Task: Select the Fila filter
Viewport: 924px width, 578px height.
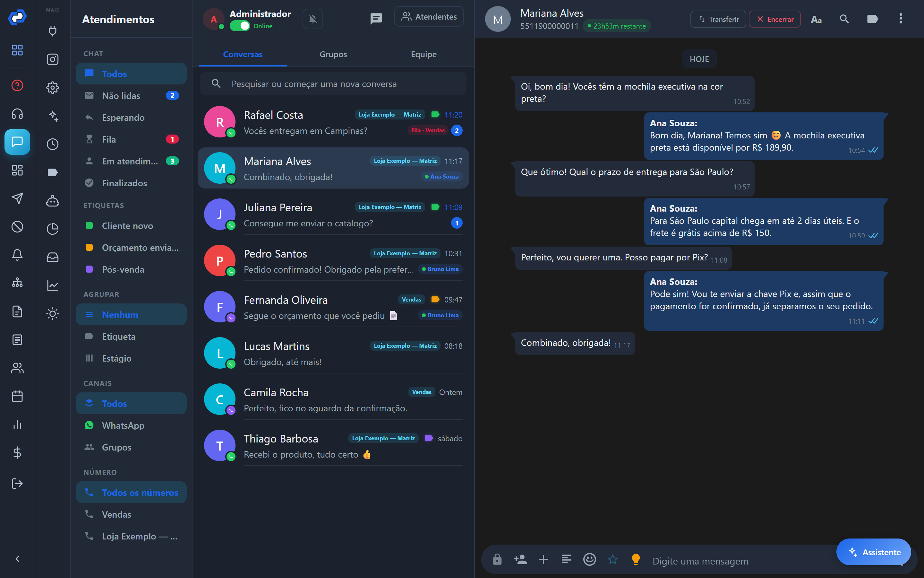Action: [x=131, y=139]
